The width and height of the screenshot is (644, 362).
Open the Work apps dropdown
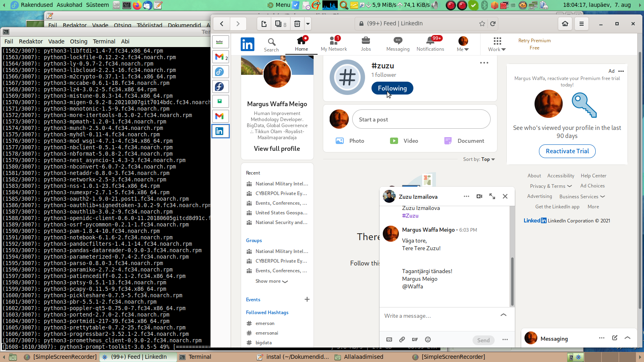pos(497,44)
